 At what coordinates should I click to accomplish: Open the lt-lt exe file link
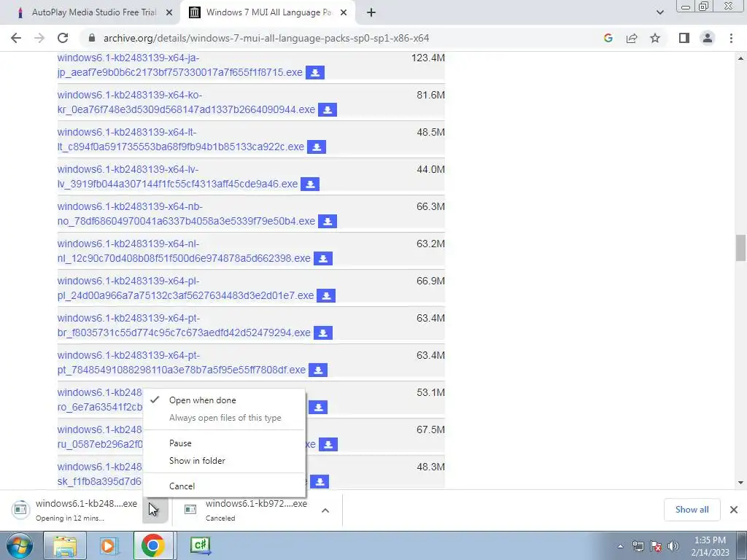coord(181,139)
